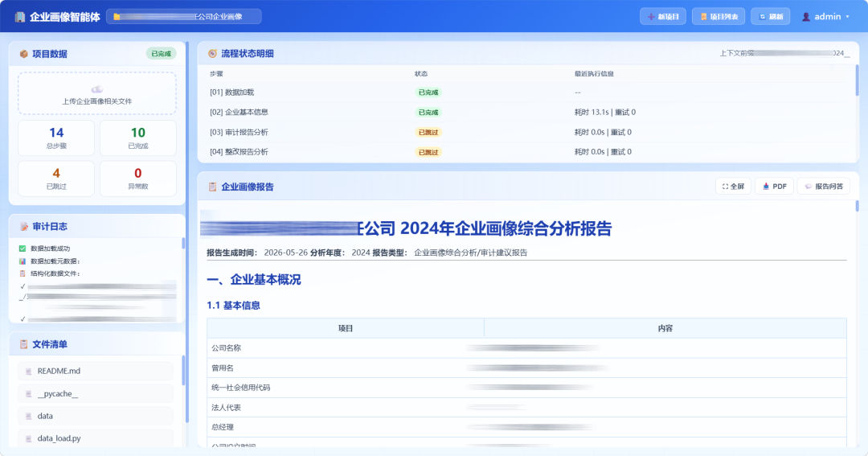The height and width of the screenshot is (456, 868).
Task: Open the 报告问答 button
Action: 824,186
